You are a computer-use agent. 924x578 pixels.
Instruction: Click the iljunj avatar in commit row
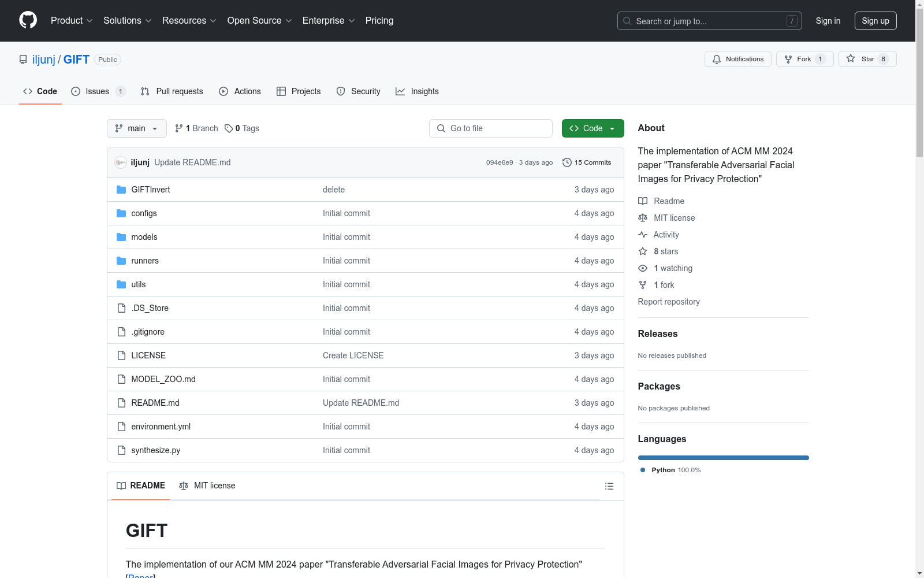[121, 162]
